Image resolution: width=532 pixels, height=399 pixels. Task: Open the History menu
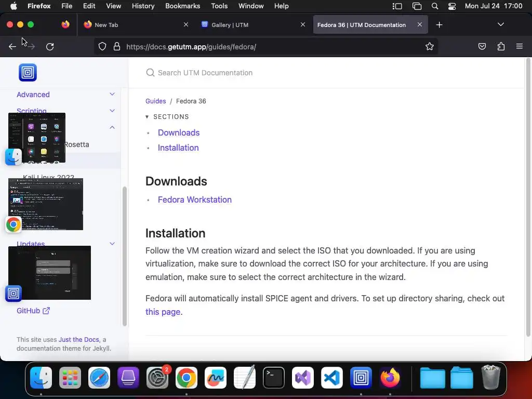(143, 6)
